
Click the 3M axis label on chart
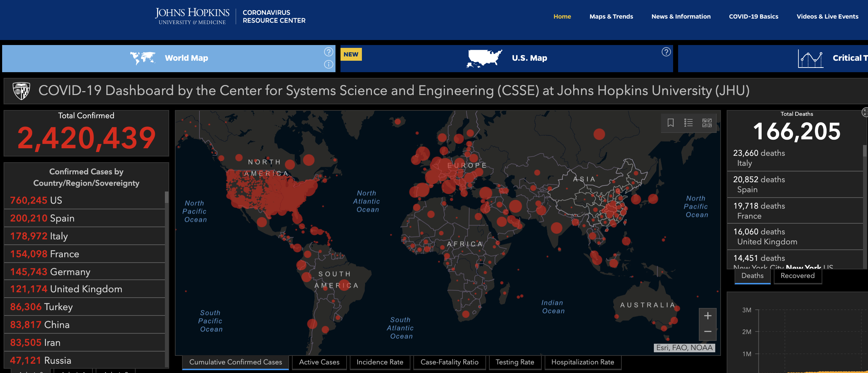point(747,310)
